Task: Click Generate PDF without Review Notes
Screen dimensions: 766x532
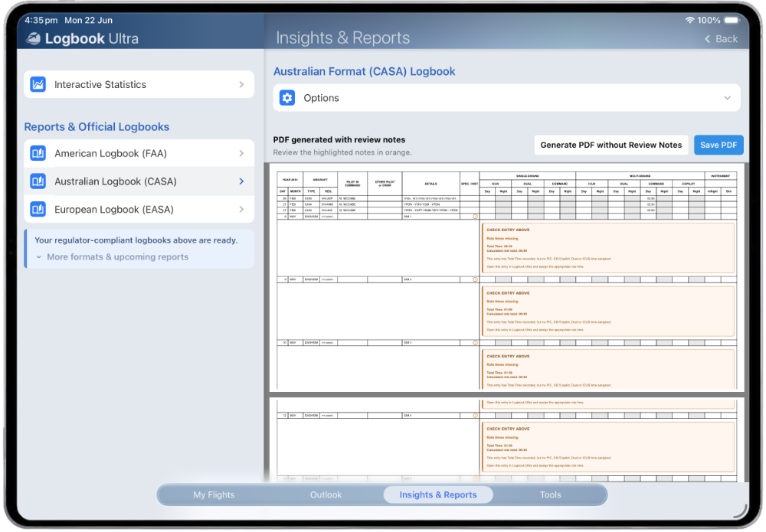Action: (611, 145)
